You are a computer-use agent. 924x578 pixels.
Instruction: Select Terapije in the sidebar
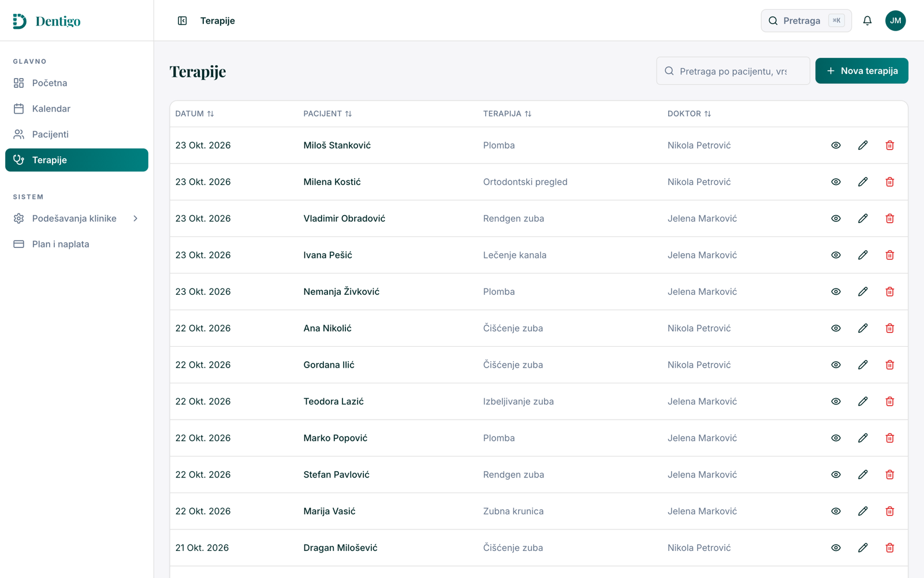pyautogui.click(x=77, y=160)
